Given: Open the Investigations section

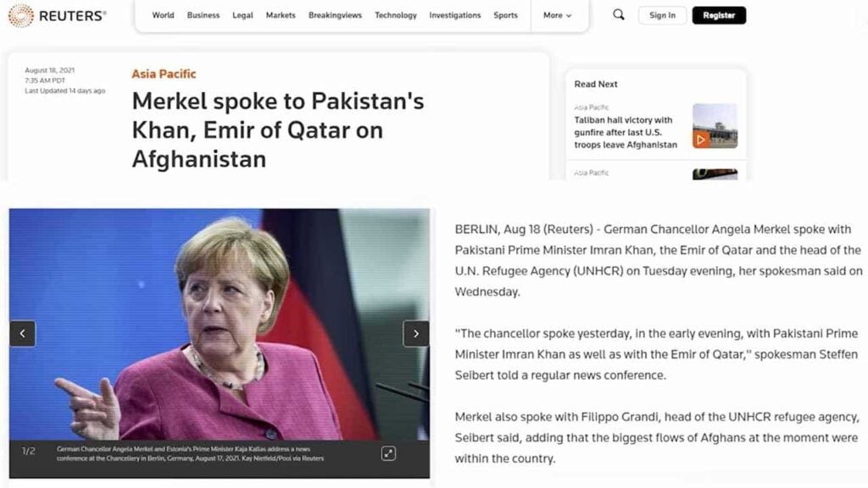Looking at the screenshot, I should click(455, 15).
